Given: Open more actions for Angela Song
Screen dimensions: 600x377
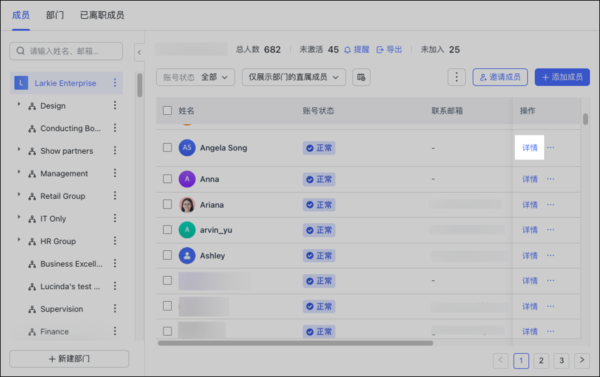Looking at the screenshot, I should pyautogui.click(x=551, y=148).
